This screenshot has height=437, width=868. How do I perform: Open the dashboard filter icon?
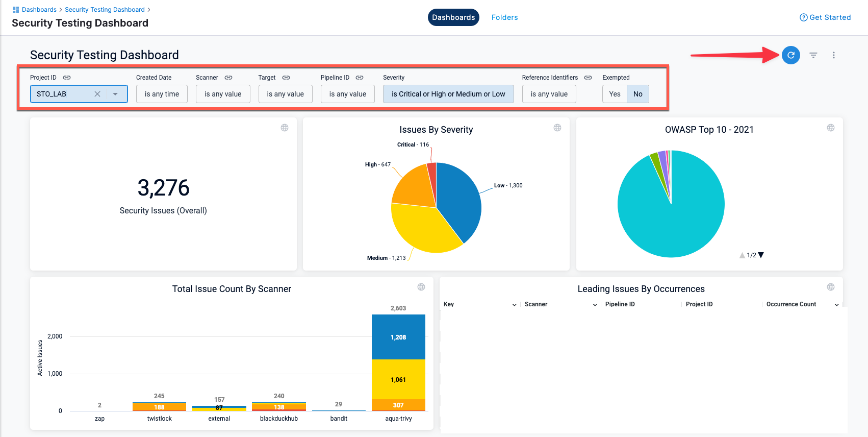point(813,55)
